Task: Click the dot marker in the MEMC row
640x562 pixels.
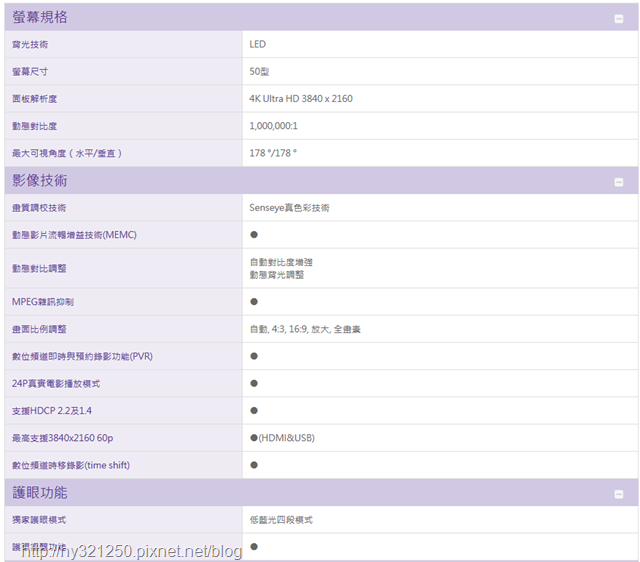Action: point(254,235)
